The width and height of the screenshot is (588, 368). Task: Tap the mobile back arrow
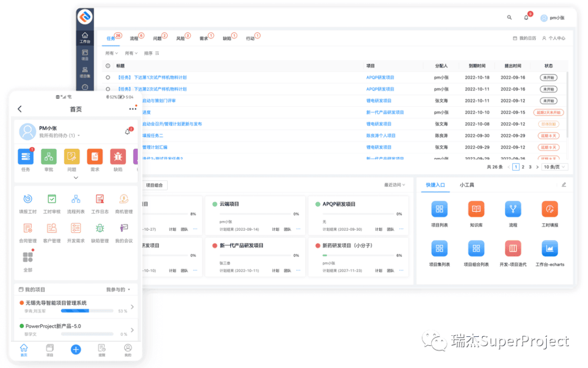point(20,109)
